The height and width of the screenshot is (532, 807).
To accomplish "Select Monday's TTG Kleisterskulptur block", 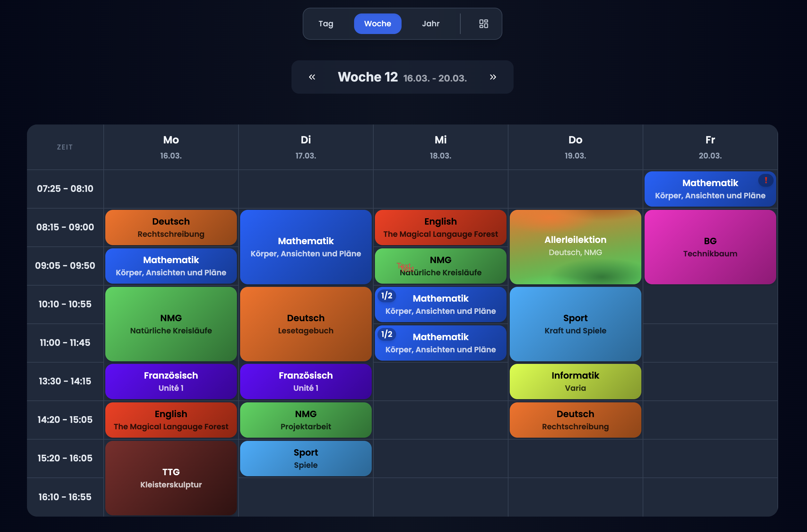I will coord(171,478).
